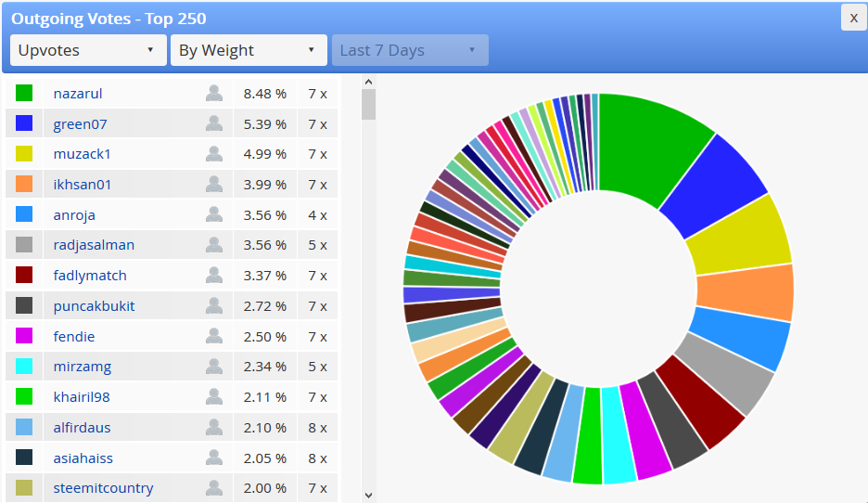Click the user avatar icon beside anroja
The width and height of the screenshot is (868, 503).
pos(214,214)
